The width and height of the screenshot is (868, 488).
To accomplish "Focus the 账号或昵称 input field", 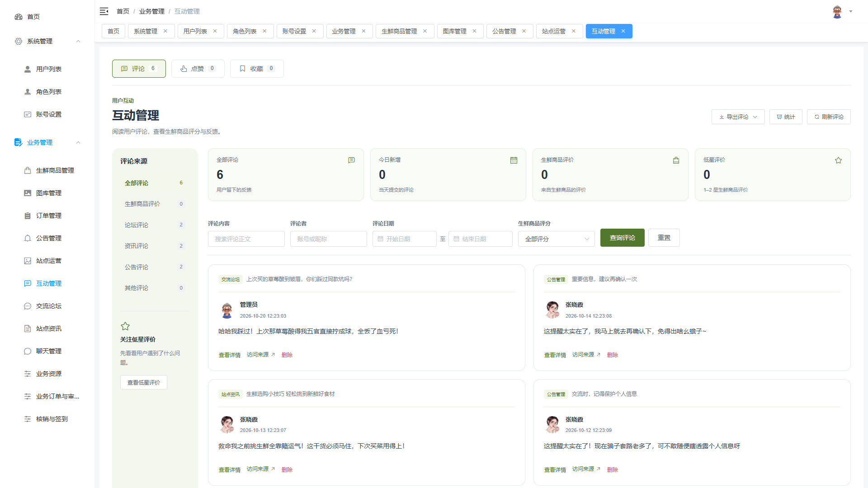I will tap(329, 239).
